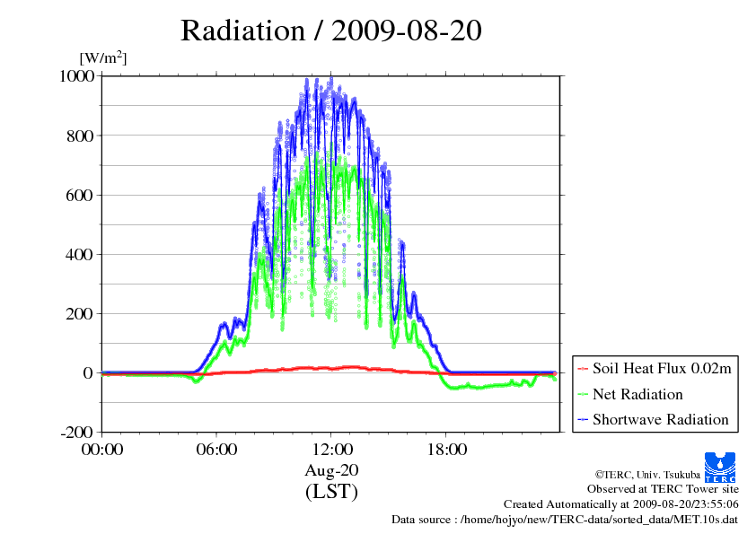Click the 400 y-axis tick label
This screenshot has height=534, width=756.
point(80,255)
